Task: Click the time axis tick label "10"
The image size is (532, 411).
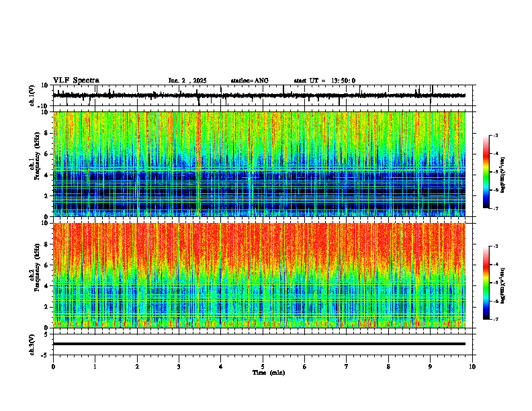Action: click(472, 367)
